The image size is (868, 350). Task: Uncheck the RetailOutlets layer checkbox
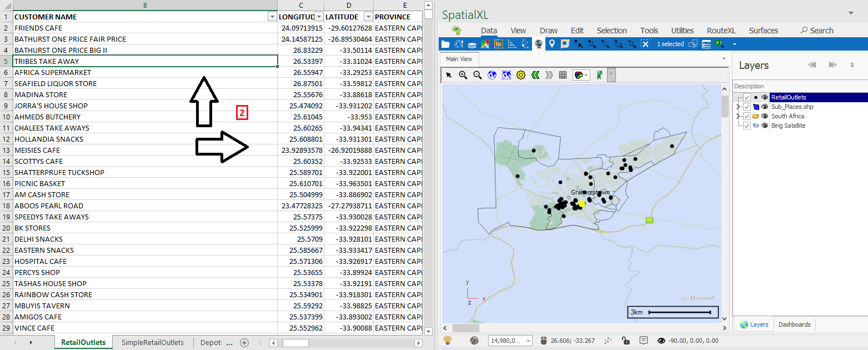(x=747, y=97)
